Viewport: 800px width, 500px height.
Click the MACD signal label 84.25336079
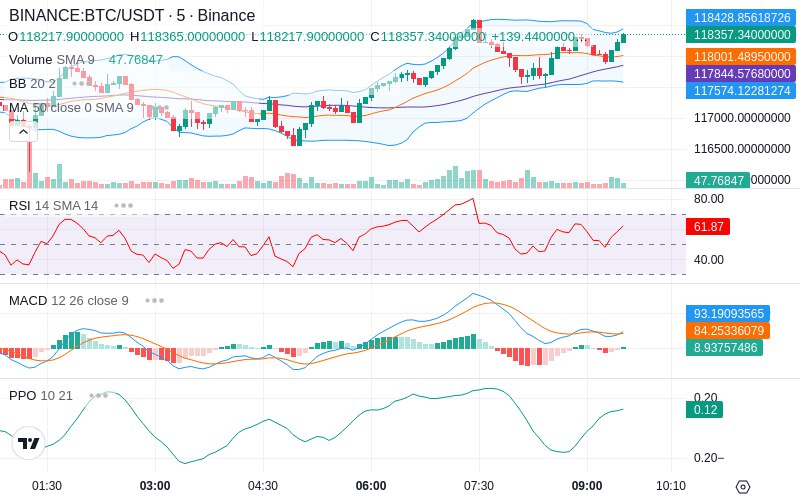pos(728,331)
